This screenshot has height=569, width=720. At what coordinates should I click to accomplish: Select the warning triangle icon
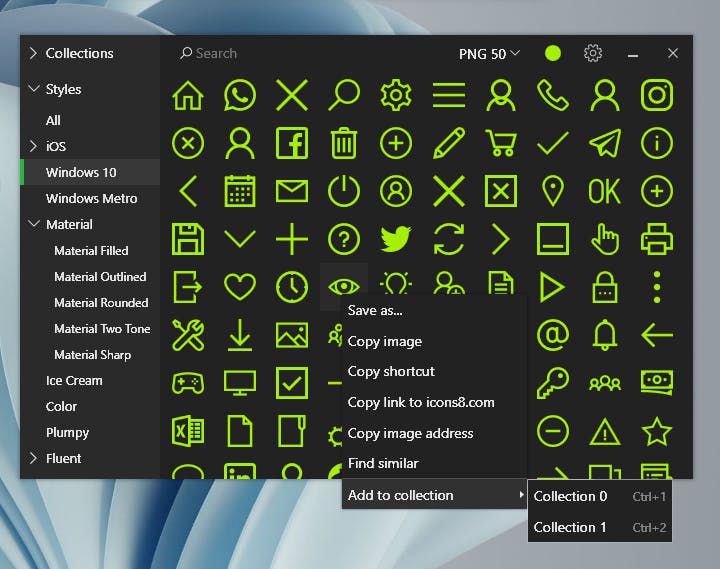click(605, 432)
